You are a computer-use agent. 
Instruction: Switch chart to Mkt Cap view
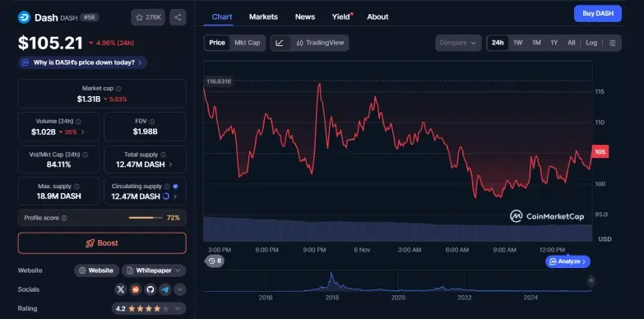pos(248,43)
